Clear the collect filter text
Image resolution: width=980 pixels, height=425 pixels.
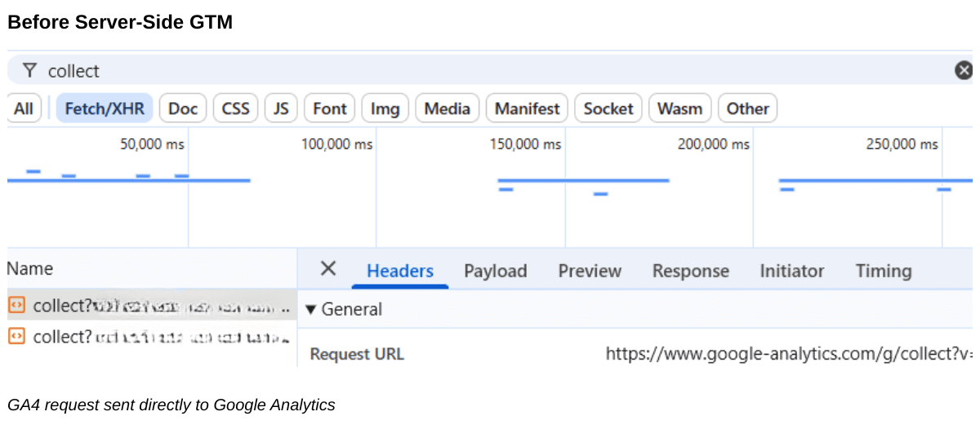(x=964, y=70)
